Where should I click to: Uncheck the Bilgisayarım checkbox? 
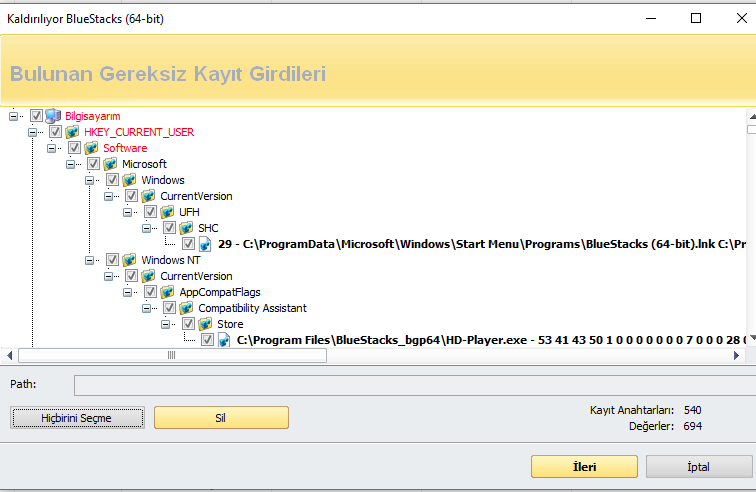pos(36,116)
